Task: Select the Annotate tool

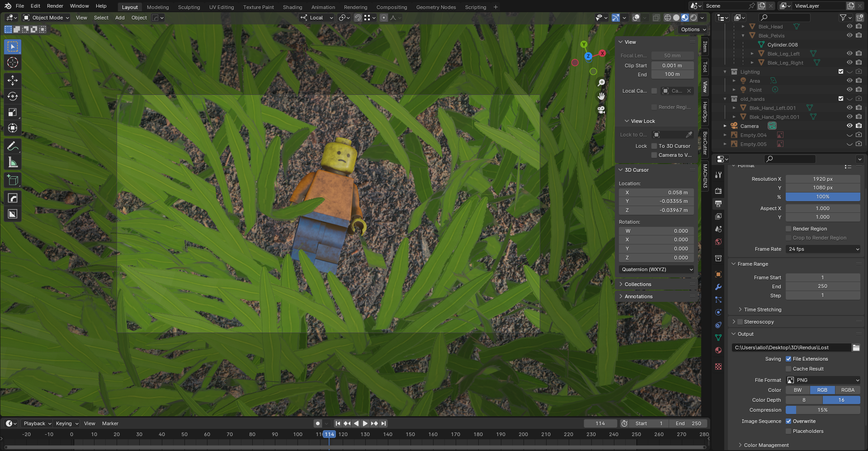Action: pos(13,146)
